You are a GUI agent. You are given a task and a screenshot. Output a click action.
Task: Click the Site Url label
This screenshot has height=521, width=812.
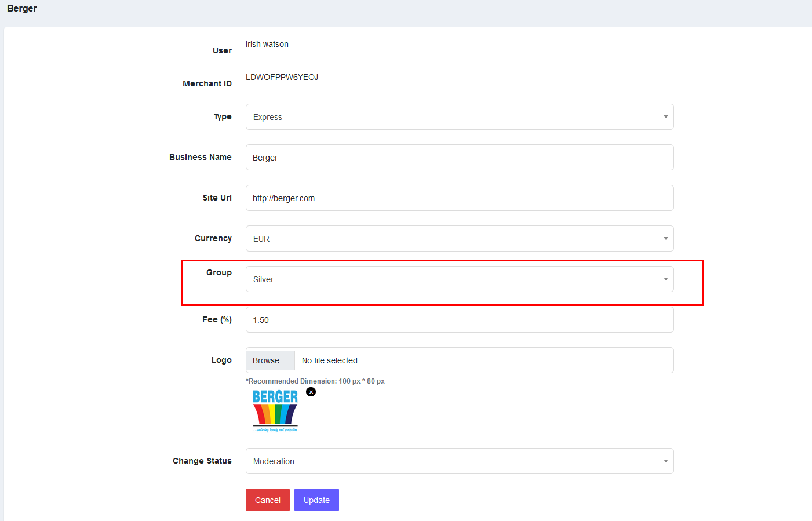pos(217,198)
